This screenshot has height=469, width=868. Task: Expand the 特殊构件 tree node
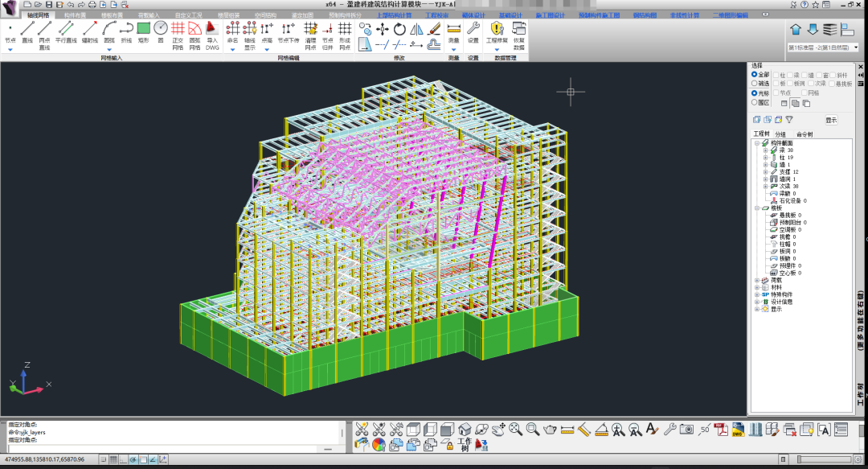pos(757,295)
